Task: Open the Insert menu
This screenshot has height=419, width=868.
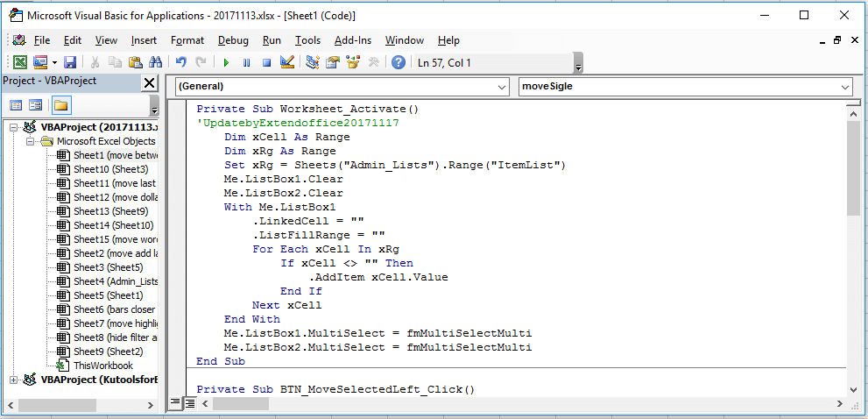Action: click(x=144, y=40)
